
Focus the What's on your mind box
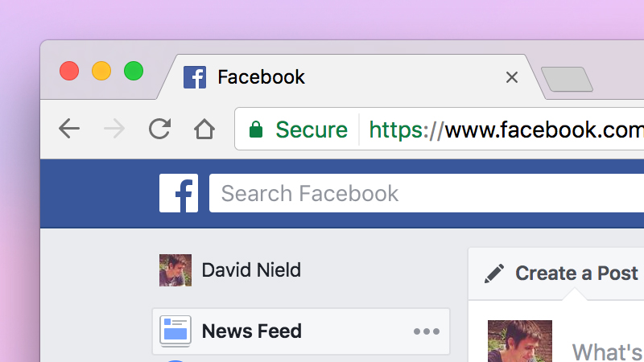pos(608,352)
